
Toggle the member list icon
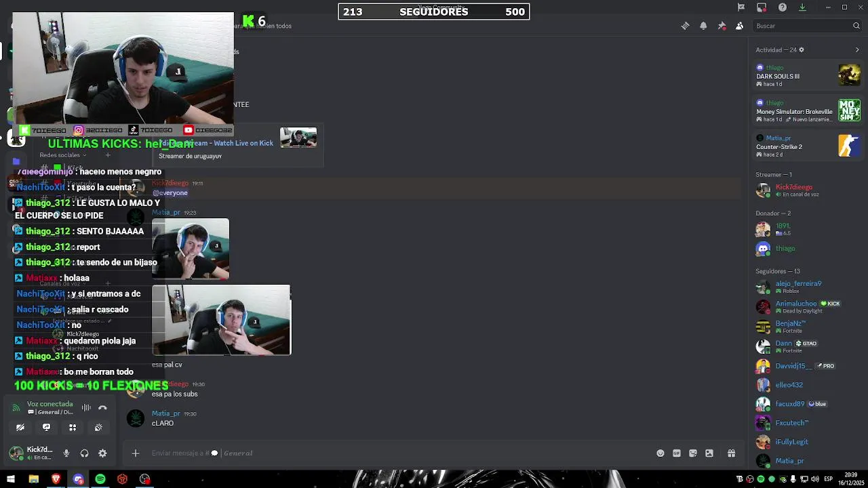click(739, 26)
